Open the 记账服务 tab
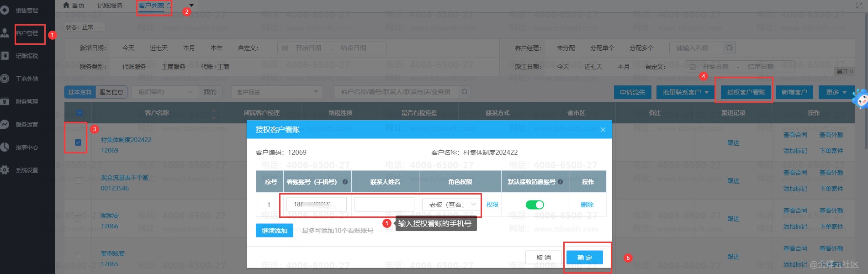Viewport: 868px width, 274px height. point(110,5)
